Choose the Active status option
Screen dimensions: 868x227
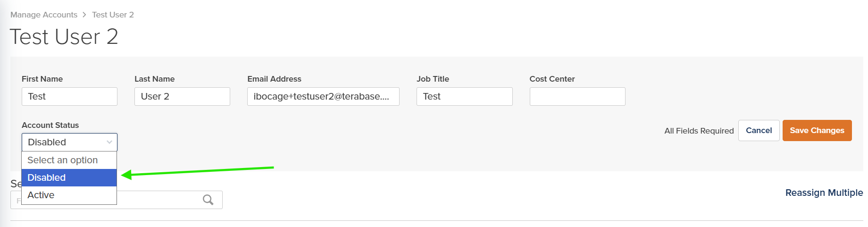coord(69,195)
